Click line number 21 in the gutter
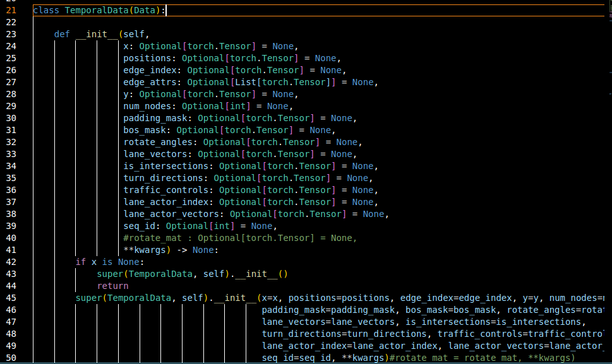 [11, 10]
